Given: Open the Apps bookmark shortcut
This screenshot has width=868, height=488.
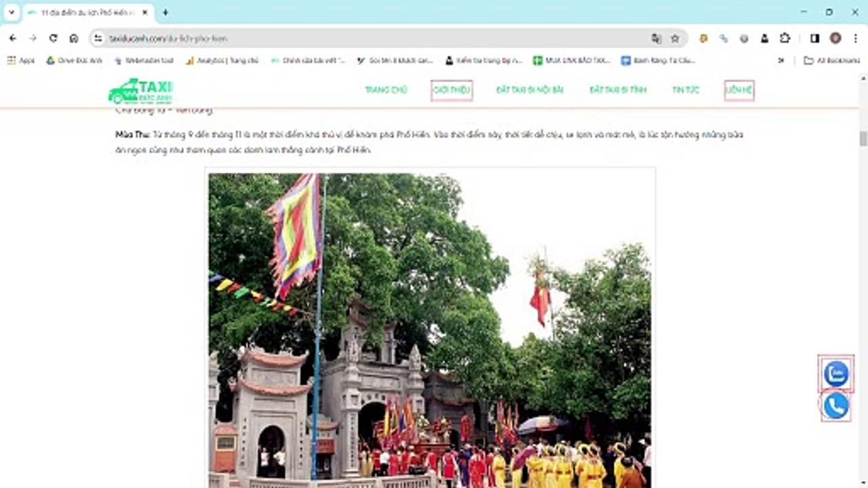Looking at the screenshot, I should coord(21,60).
